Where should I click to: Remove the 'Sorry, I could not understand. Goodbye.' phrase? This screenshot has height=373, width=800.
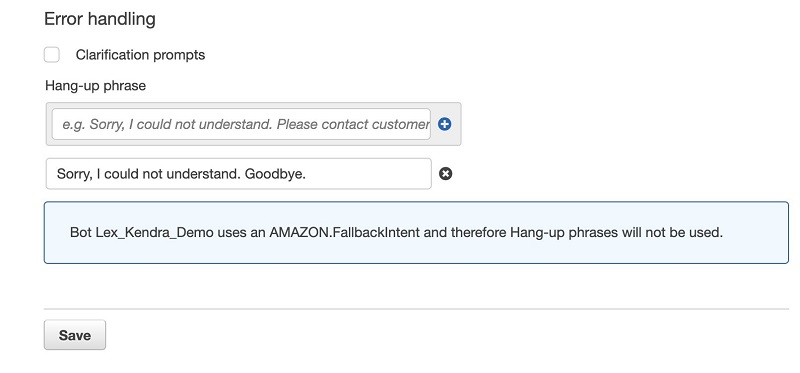[x=445, y=174]
